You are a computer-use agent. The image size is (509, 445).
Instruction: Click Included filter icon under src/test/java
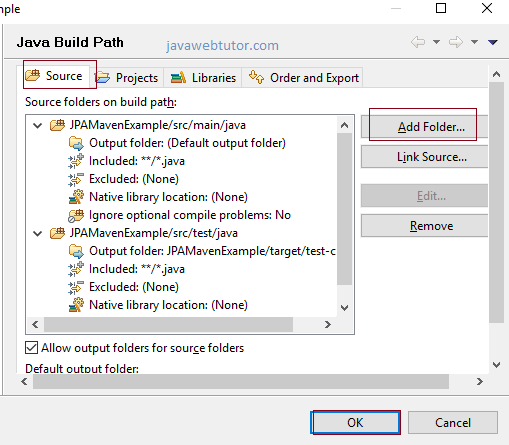(x=76, y=269)
